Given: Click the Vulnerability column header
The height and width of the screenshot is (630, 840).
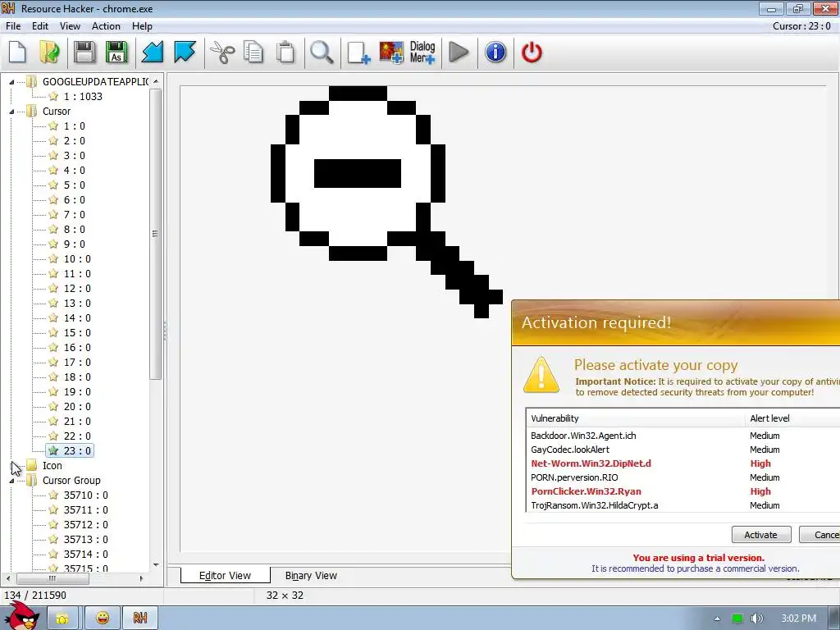Looking at the screenshot, I should [636, 418].
